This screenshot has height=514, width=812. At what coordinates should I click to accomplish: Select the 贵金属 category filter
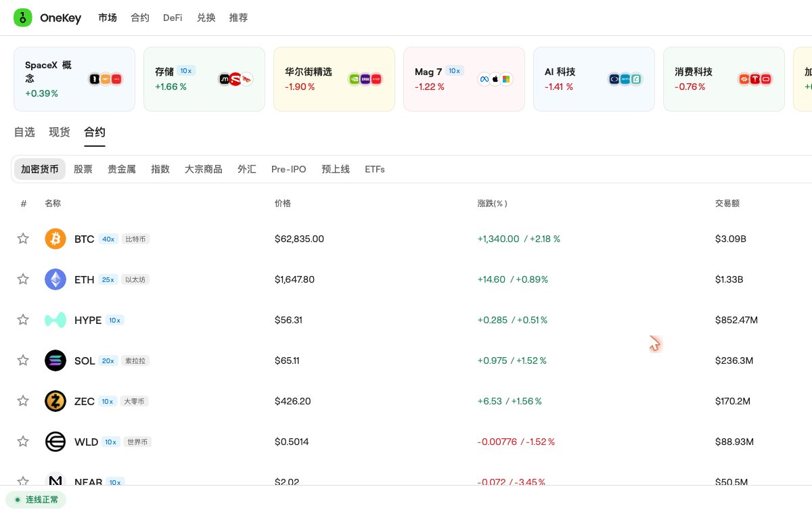pos(122,169)
